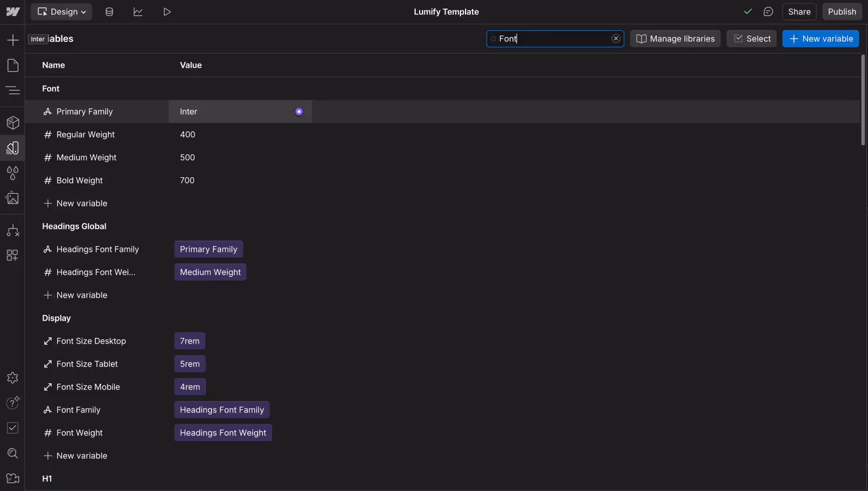Screen dimensions: 868x491
Task: Share the Lumify Template project
Action: coord(799,11)
